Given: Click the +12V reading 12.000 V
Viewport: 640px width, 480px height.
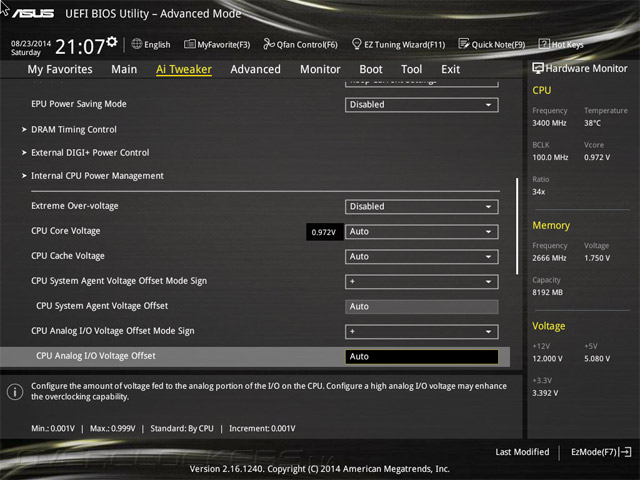Looking at the screenshot, I should pyautogui.click(x=547, y=359).
